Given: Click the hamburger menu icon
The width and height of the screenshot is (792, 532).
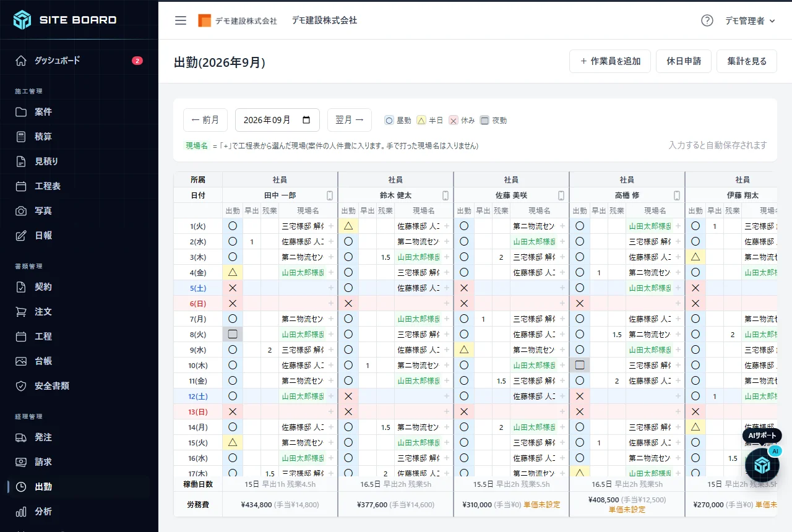Looking at the screenshot, I should point(181,20).
